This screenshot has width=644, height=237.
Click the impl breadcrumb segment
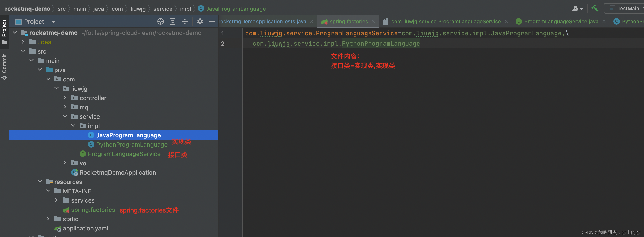coord(185,9)
